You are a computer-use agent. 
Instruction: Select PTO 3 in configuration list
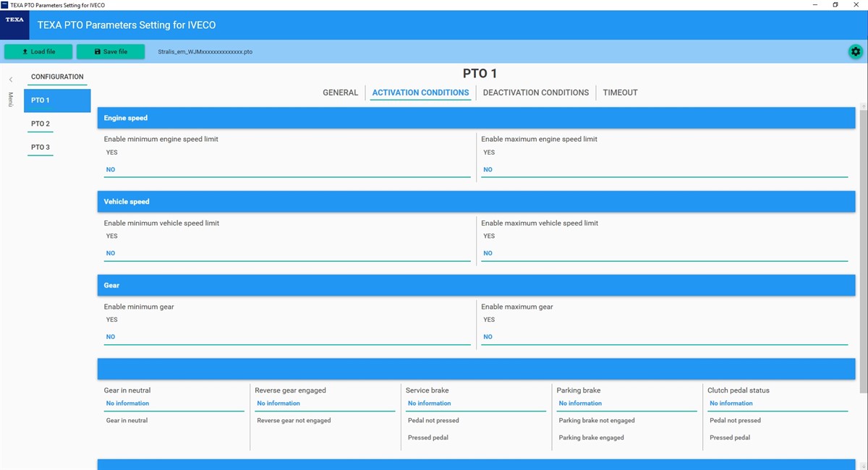tap(41, 148)
